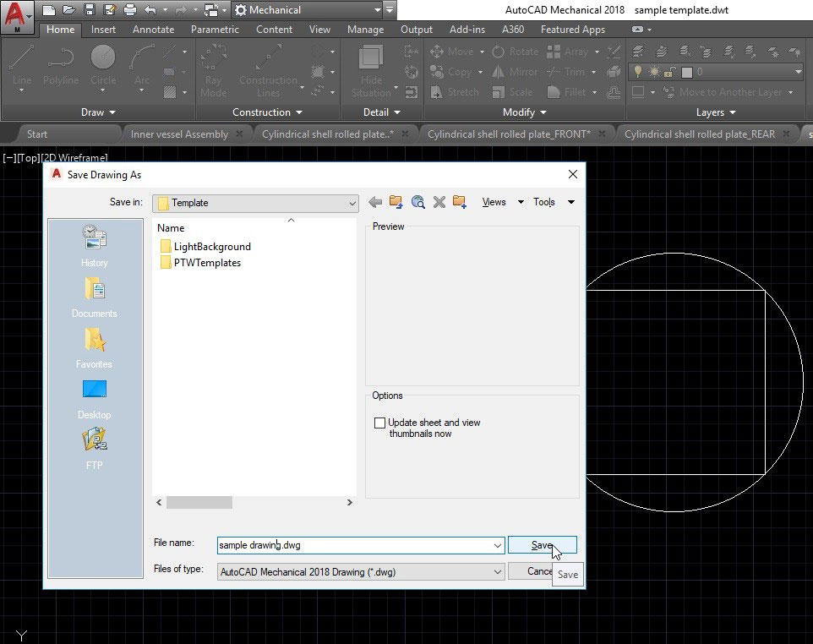Viewport: 813px width, 644px height.
Task: Click the Desktop shortcut in sidebar
Action: click(x=94, y=397)
